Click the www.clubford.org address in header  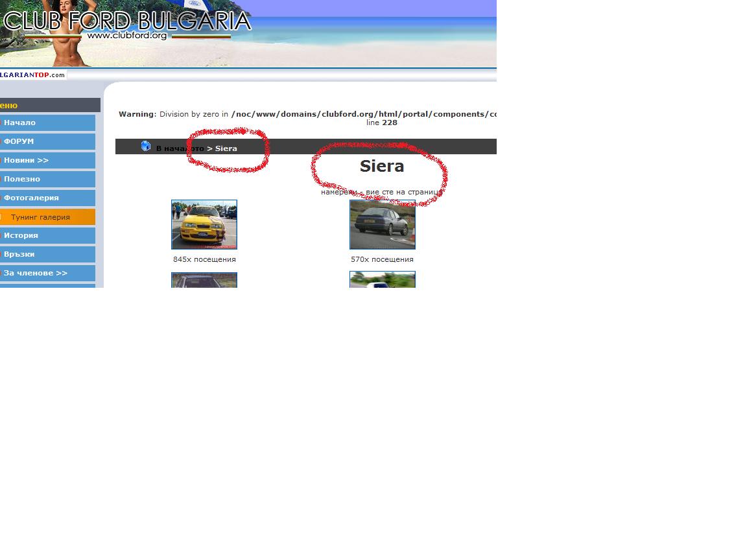coord(127,36)
